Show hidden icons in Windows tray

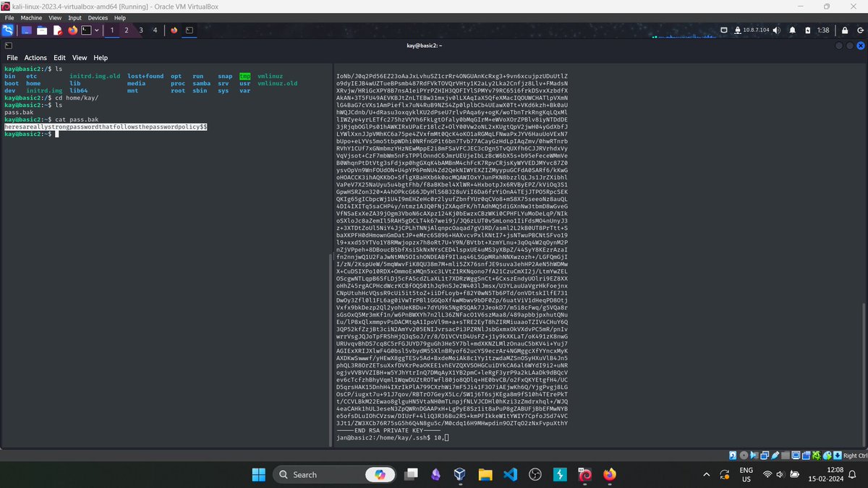[x=707, y=474]
